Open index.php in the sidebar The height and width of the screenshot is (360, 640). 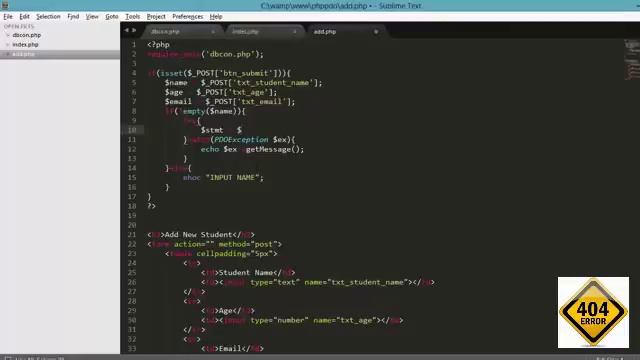coord(25,44)
